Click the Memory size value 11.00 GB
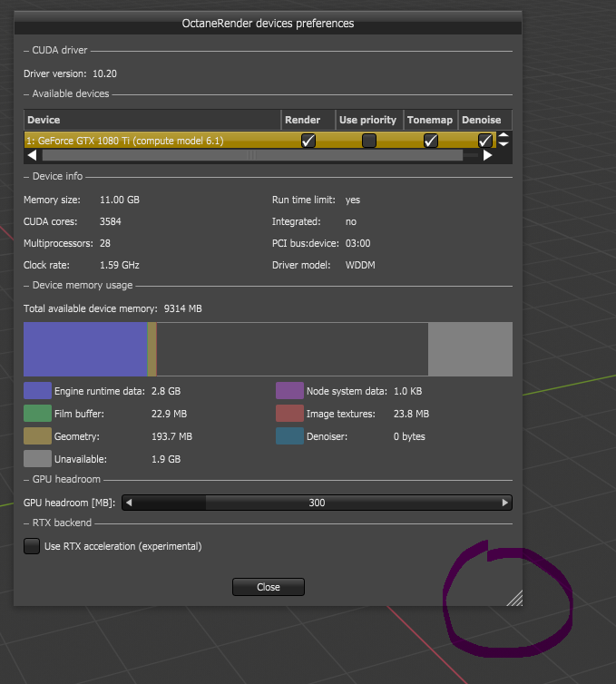 point(120,200)
